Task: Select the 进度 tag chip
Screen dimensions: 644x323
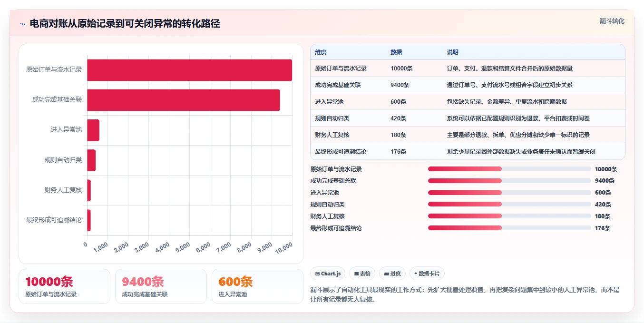Action: pos(392,274)
